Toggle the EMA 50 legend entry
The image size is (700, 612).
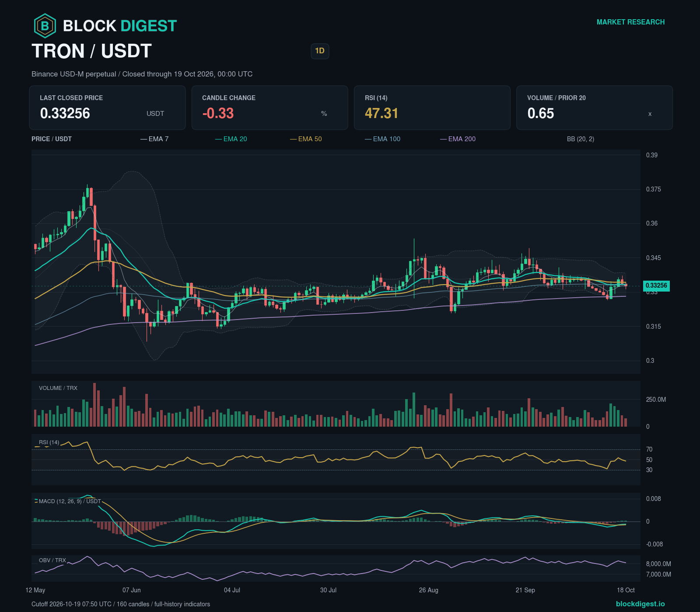306,139
